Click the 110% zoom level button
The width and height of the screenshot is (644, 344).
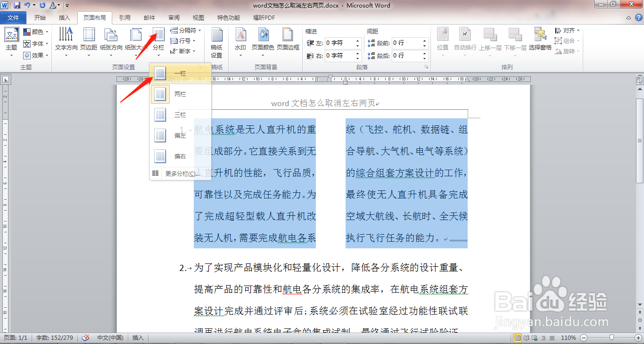(569, 338)
